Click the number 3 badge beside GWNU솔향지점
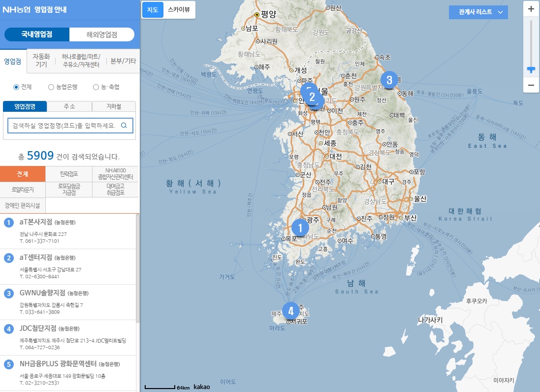Viewport: 540px width, 392px height. click(8, 294)
